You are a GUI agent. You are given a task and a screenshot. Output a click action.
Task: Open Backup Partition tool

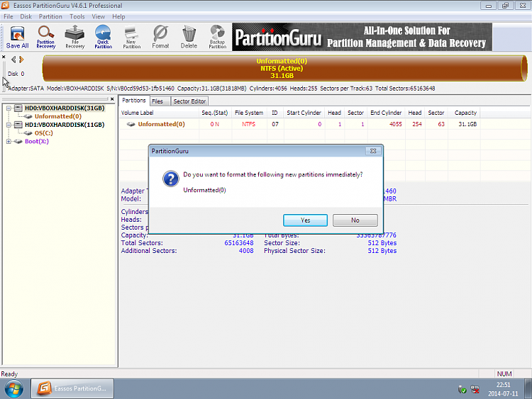tap(218, 38)
